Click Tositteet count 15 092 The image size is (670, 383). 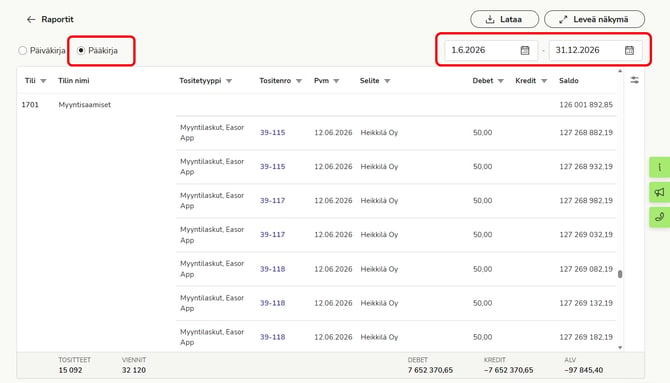(x=71, y=370)
